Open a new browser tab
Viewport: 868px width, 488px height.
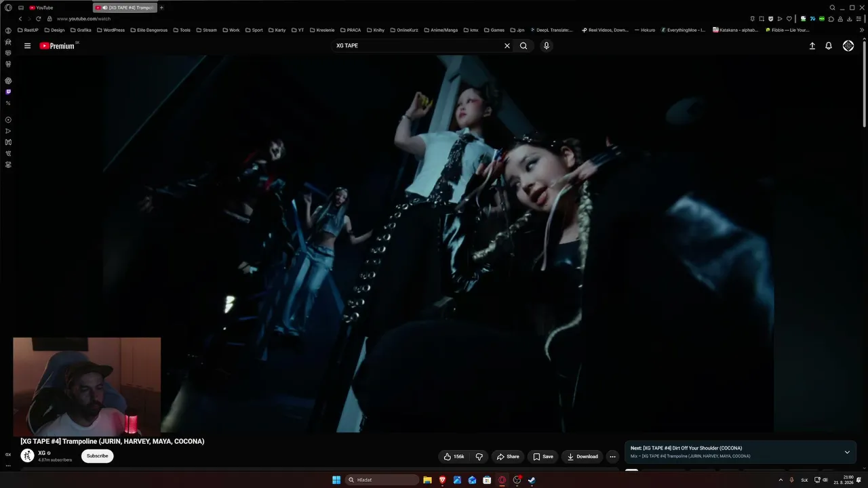coord(161,7)
